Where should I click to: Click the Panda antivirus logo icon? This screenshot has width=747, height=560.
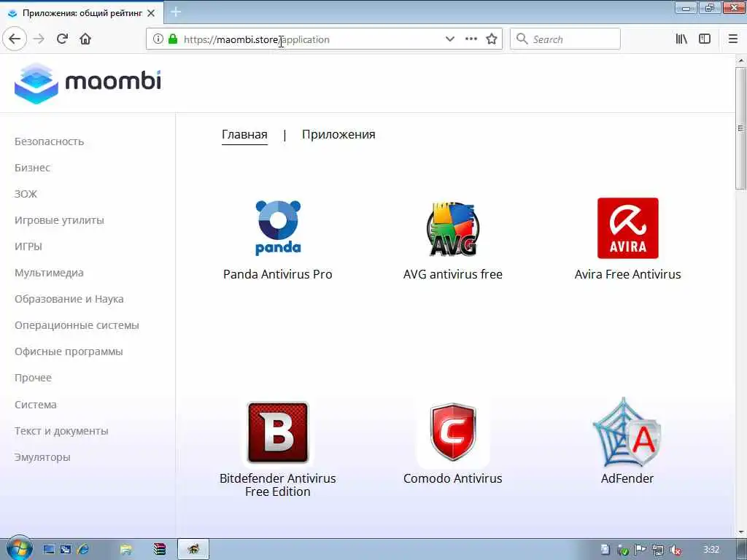pyautogui.click(x=278, y=227)
